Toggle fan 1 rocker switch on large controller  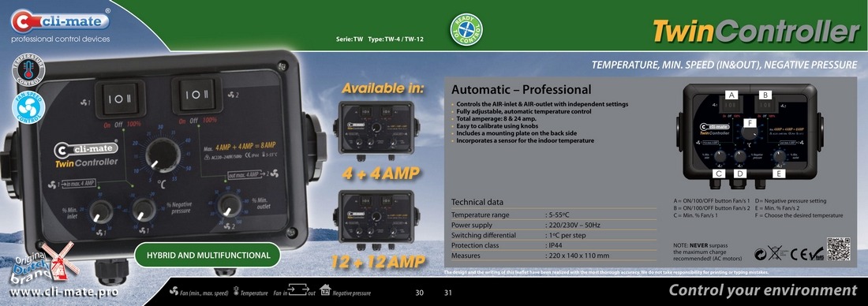(121, 99)
